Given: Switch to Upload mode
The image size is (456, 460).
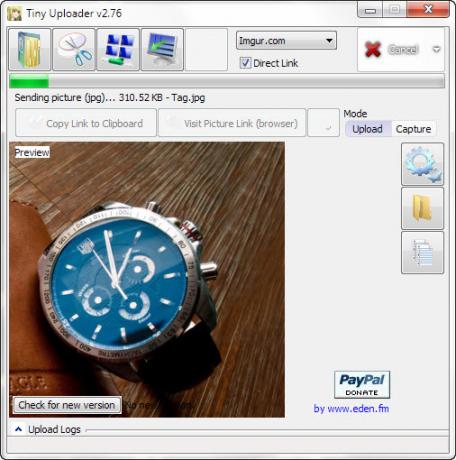Looking at the screenshot, I should 367,129.
